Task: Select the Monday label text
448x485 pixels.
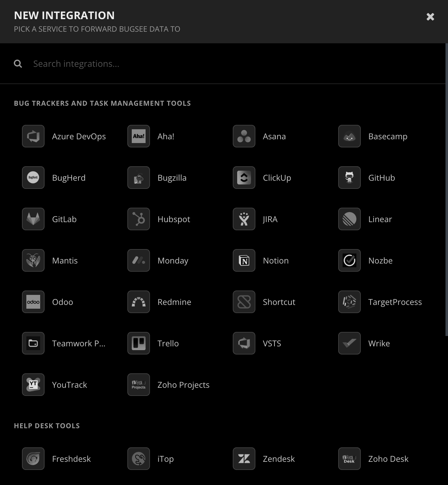Action: click(x=173, y=261)
